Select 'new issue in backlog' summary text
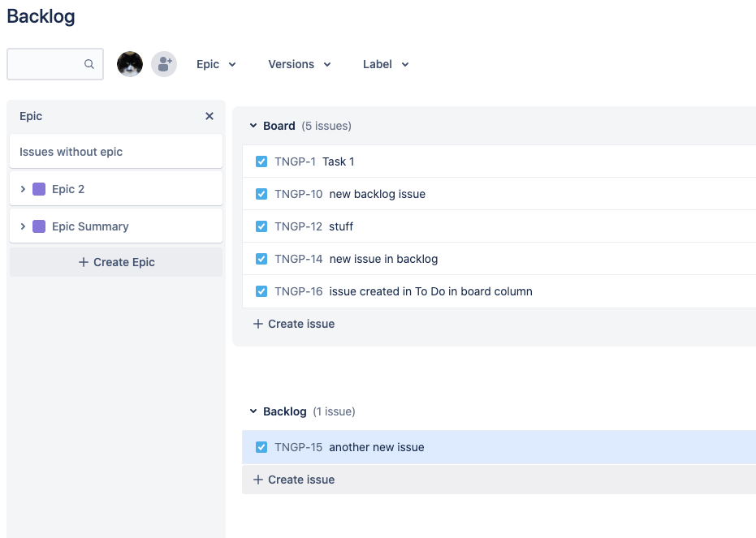This screenshot has width=756, height=538. click(x=384, y=259)
